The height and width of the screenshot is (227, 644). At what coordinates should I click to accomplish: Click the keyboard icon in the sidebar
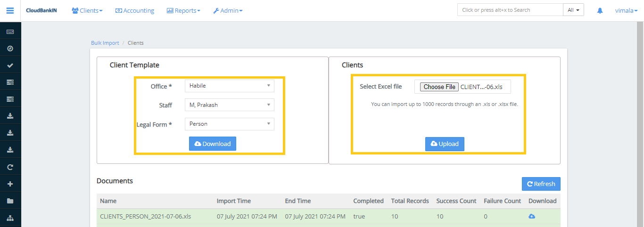10,32
